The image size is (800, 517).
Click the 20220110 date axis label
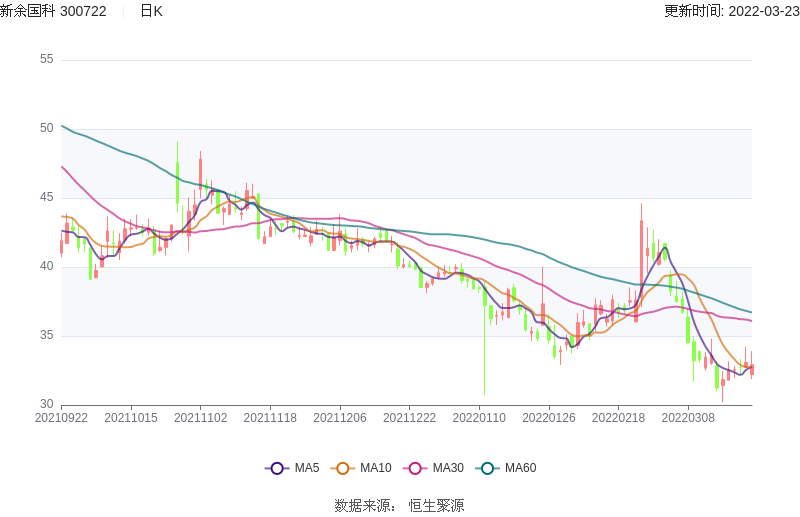tap(479, 417)
